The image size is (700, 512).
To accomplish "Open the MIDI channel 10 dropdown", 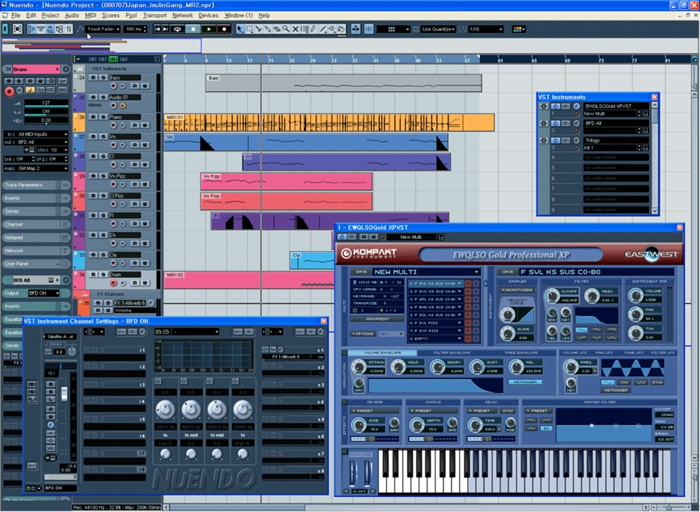I will tap(52, 150).
